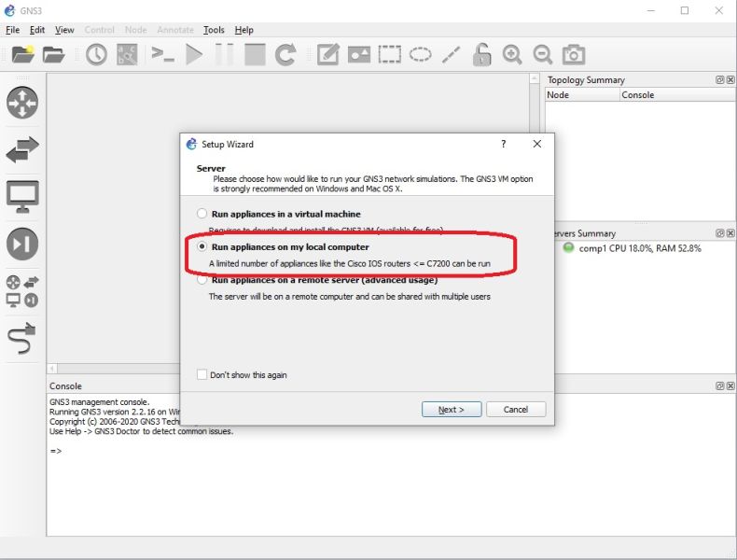Click the Next > button

(x=452, y=409)
